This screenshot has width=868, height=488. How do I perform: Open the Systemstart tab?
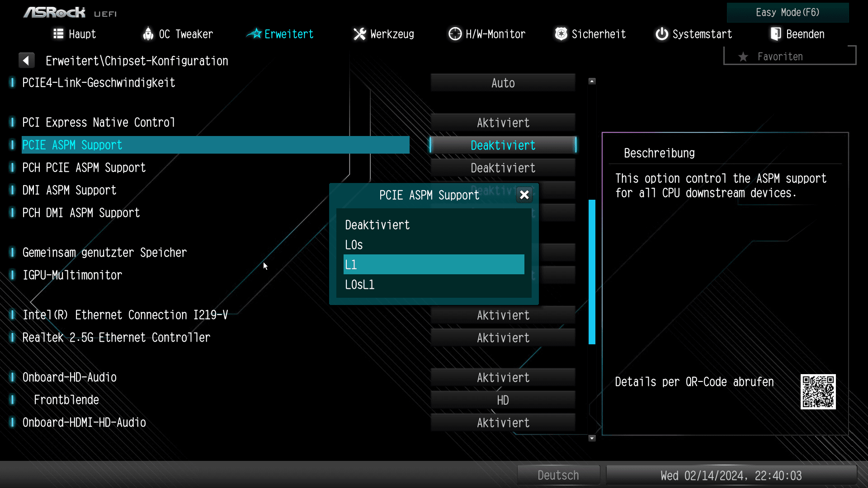coord(693,34)
